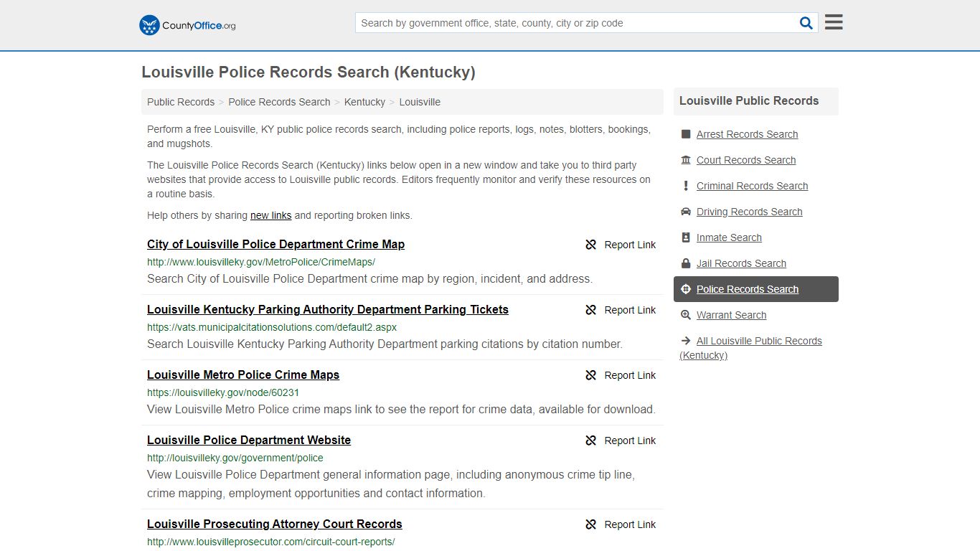Follow the 'new links' hyperlink
This screenshot has width=980, height=551.
pos(271,215)
